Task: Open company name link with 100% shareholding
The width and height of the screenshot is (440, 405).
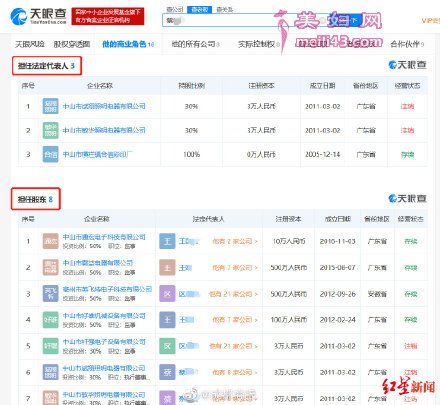Action: (98, 154)
